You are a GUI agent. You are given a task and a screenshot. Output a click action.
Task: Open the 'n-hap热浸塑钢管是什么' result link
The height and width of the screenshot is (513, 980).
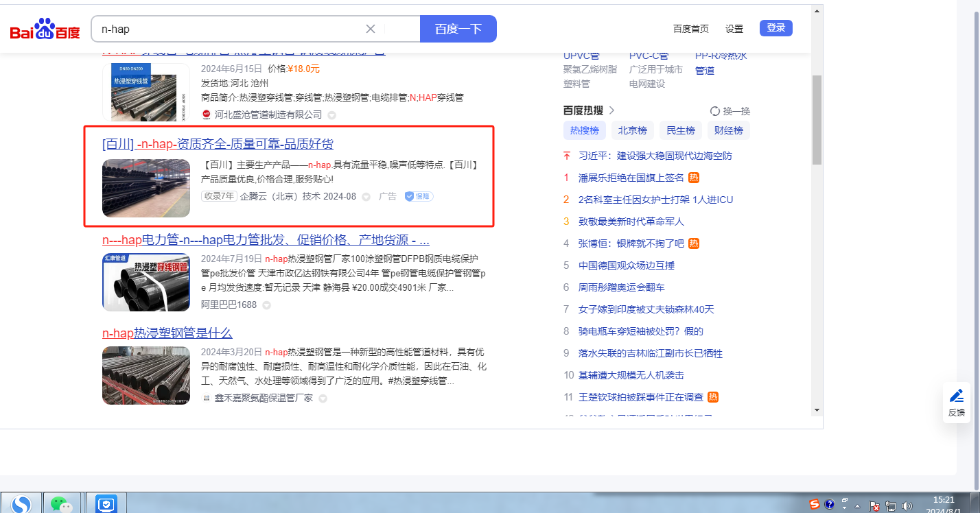pyautogui.click(x=167, y=333)
